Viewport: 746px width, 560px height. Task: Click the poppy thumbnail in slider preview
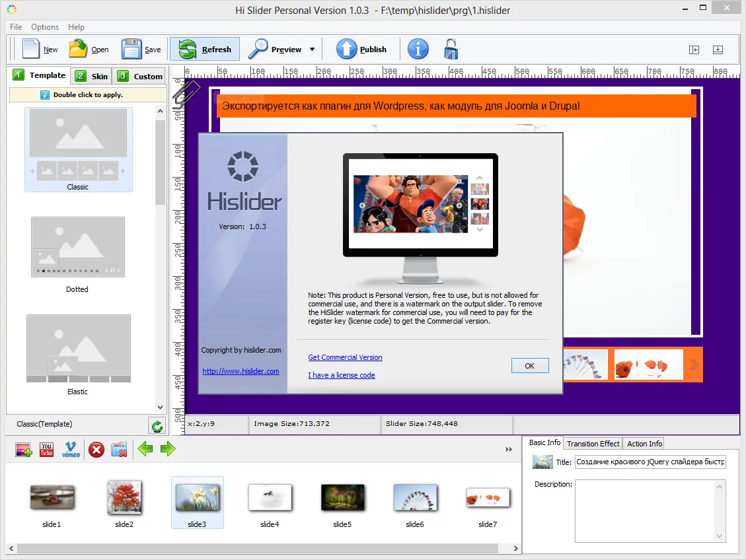pos(648,365)
